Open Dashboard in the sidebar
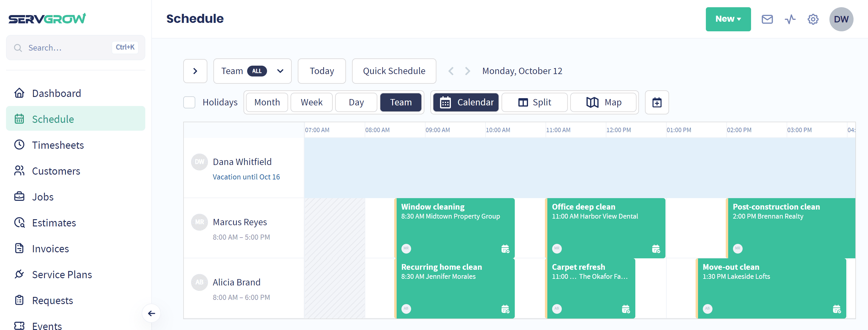 click(75, 93)
